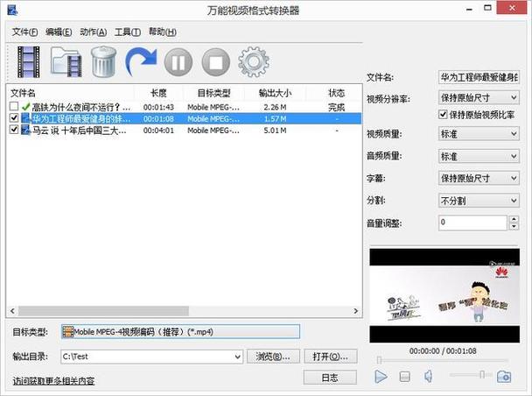Open the 字幕 dropdown
The height and width of the screenshot is (396, 532).
click(479, 178)
